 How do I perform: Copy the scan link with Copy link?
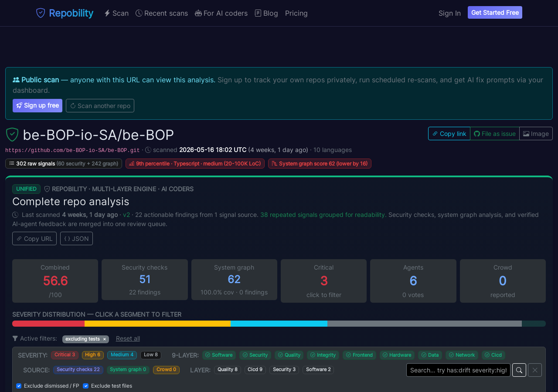pyautogui.click(x=449, y=134)
